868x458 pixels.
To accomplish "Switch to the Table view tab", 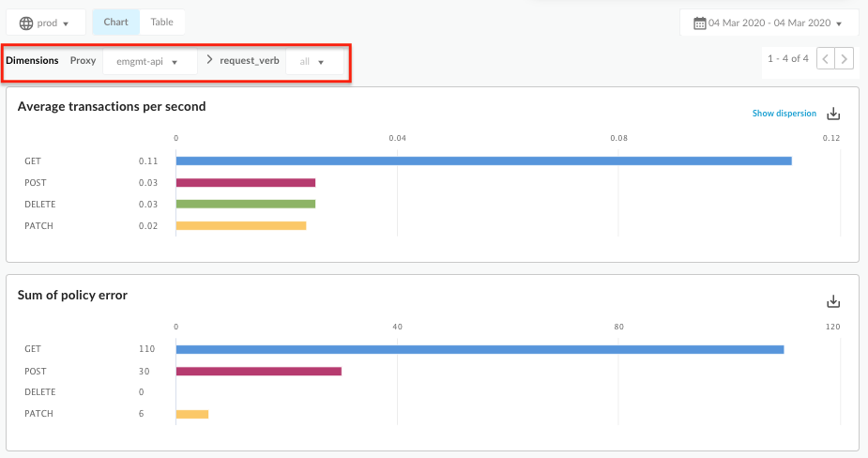I will [162, 22].
